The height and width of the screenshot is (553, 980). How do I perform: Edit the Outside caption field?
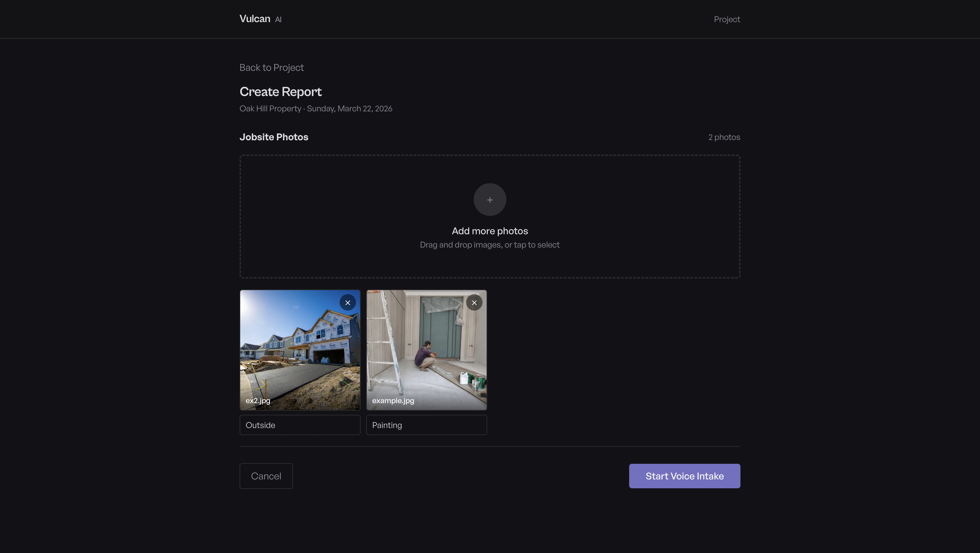(x=300, y=425)
